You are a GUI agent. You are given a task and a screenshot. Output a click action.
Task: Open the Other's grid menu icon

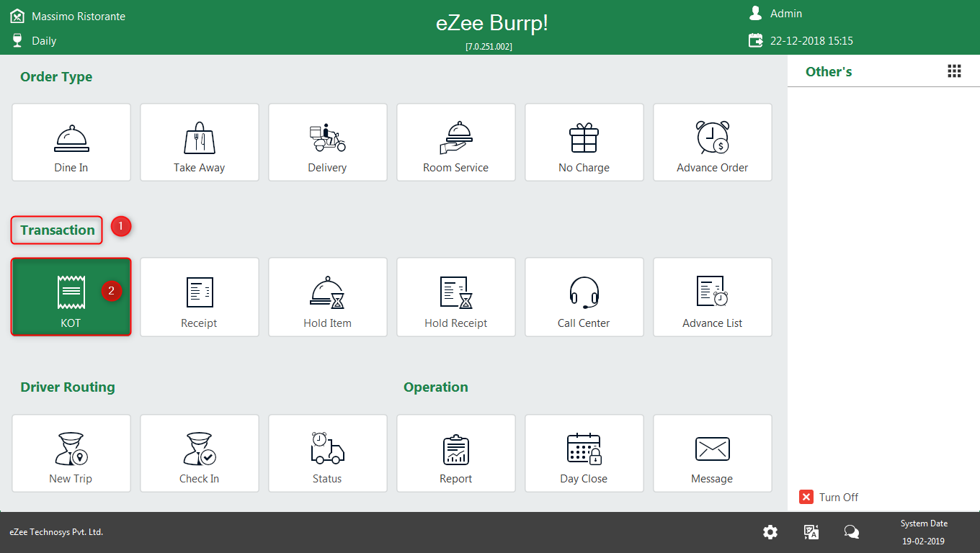pyautogui.click(x=954, y=71)
